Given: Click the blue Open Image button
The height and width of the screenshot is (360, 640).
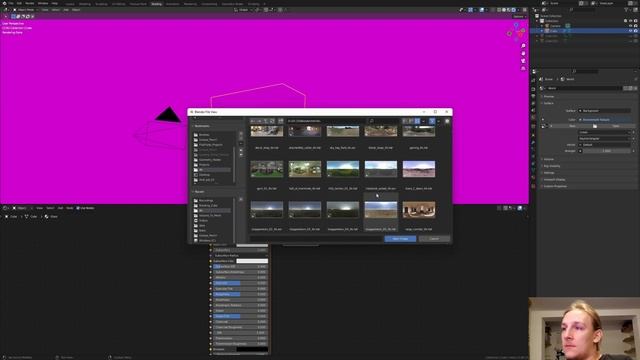Looking at the screenshot, I should pyautogui.click(x=400, y=239).
